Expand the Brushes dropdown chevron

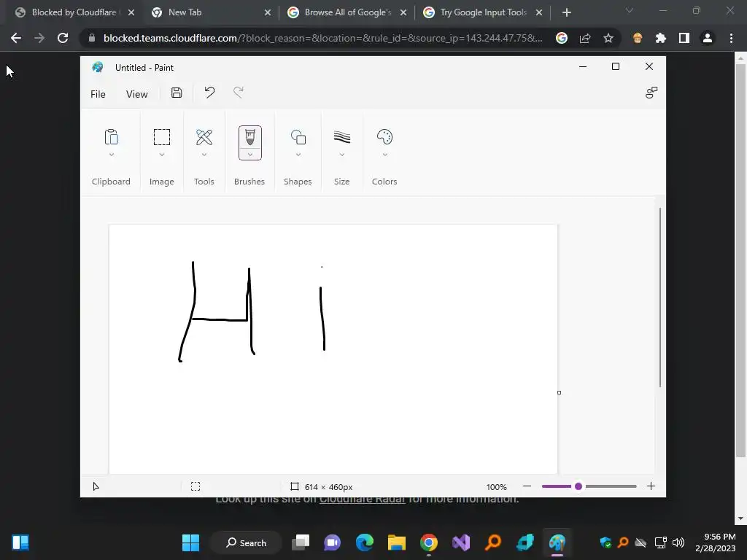click(250, 155)
